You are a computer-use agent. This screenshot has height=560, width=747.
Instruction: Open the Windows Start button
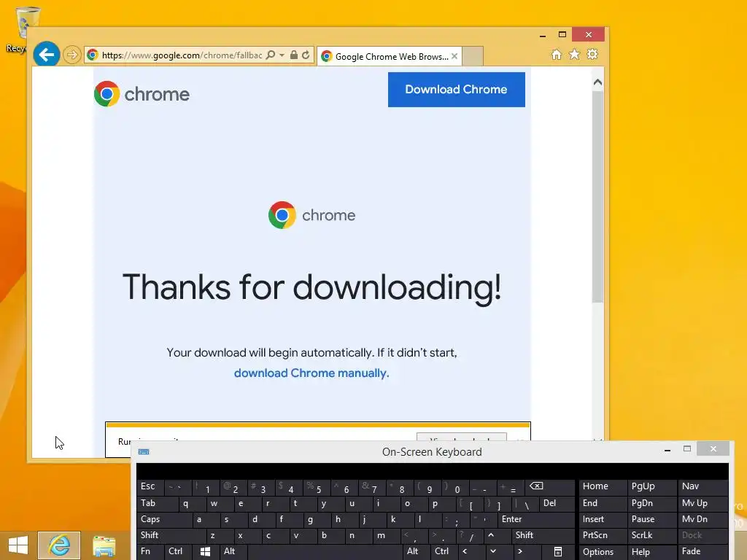point(18,545)
